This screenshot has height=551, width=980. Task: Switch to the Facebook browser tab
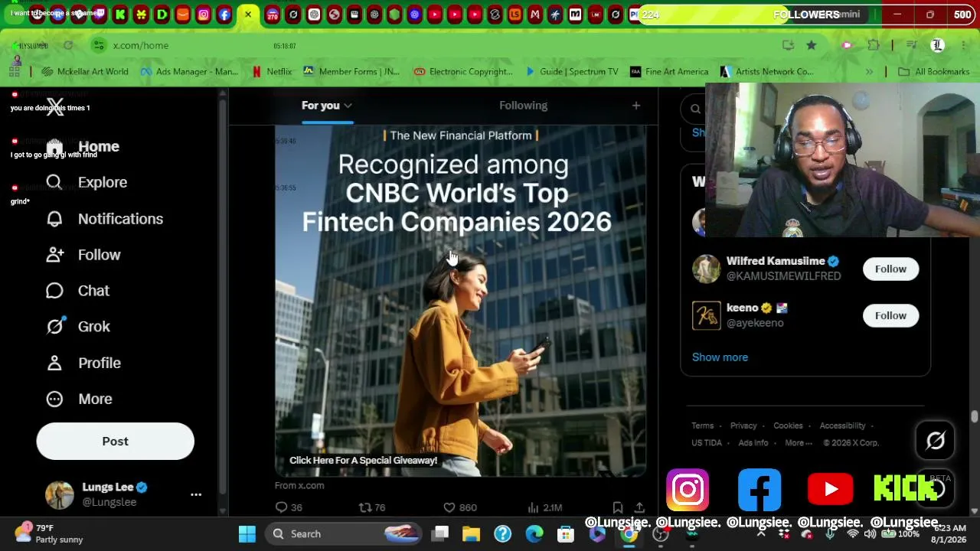(224, 15)
